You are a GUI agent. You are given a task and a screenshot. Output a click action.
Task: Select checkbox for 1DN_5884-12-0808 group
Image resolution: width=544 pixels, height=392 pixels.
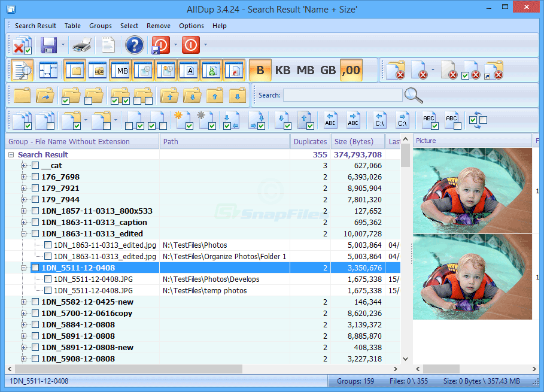[34, 324]
